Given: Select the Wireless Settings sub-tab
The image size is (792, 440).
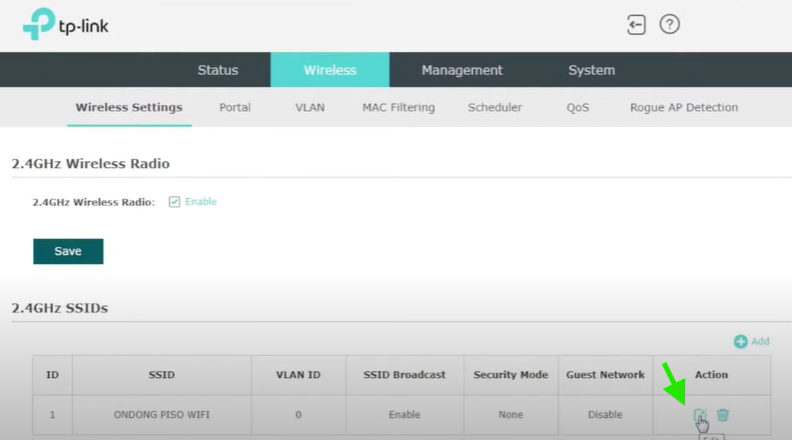Looking at the screenshot, I should point(129,108).
